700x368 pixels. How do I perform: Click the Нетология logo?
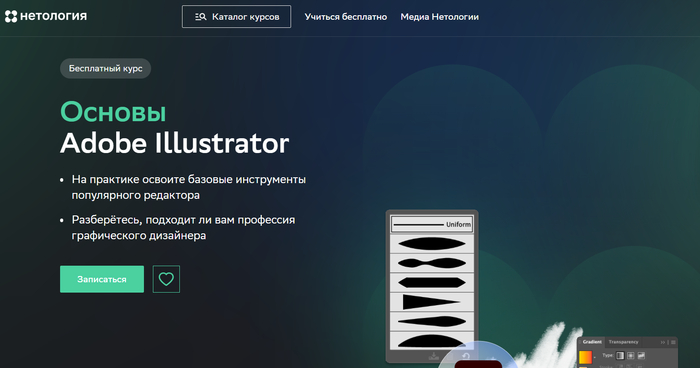(46, 17)
